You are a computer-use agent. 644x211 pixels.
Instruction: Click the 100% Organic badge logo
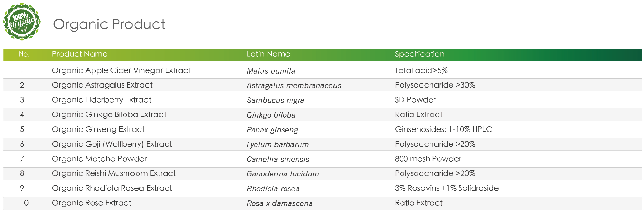click(x=22, y=22)
